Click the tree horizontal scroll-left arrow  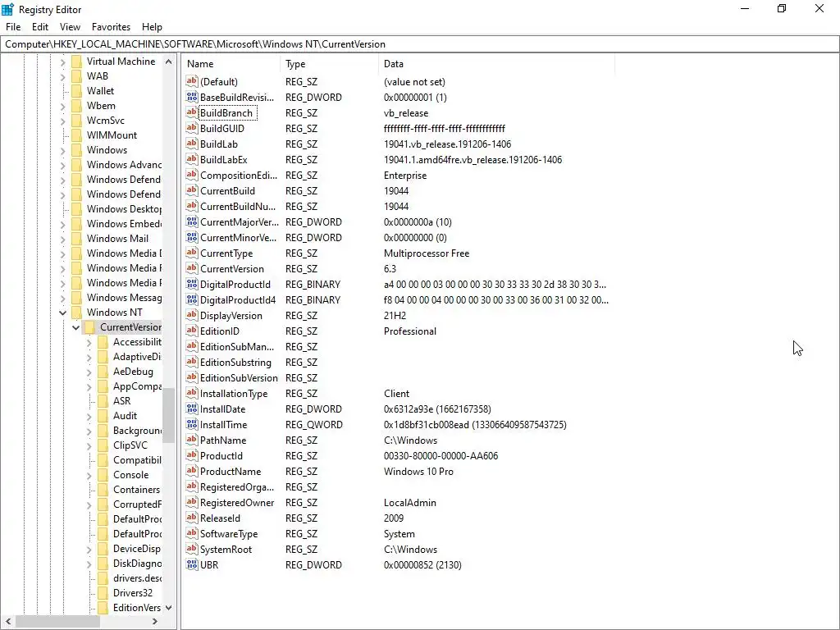point(8,622)
